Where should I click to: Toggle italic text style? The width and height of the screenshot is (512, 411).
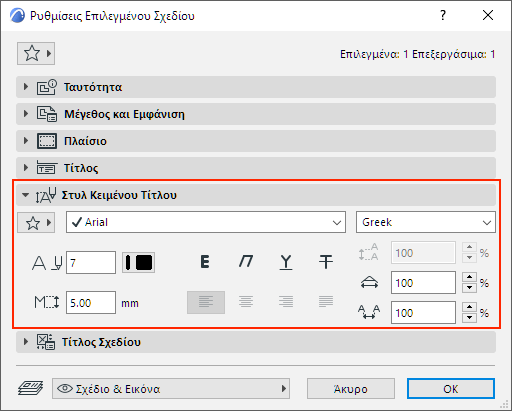click(x=246, y=262)
